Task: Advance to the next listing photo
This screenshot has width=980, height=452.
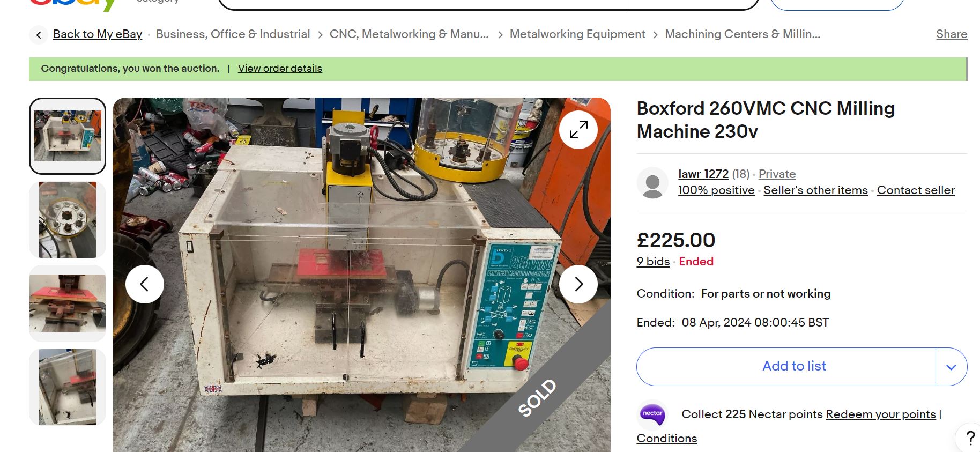Action: [578, 284]
